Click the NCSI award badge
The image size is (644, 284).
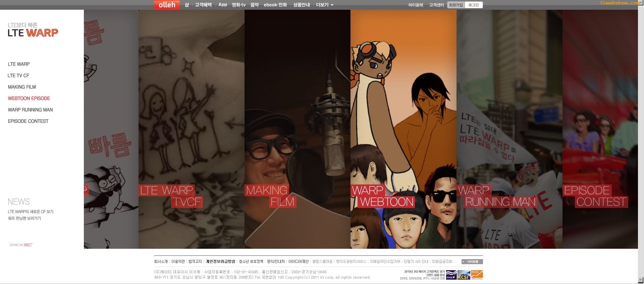(477, 275)
